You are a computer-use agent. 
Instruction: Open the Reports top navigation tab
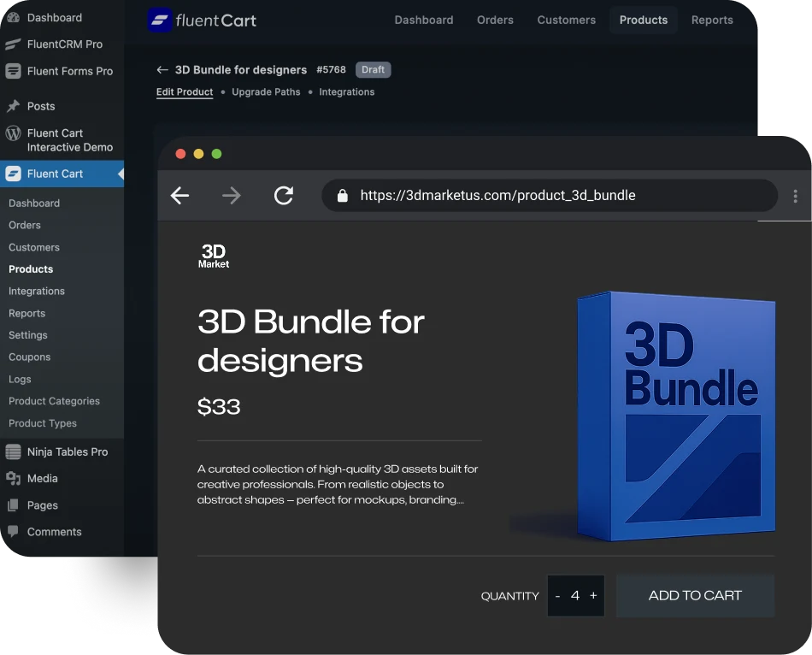(x=711, y=20)
